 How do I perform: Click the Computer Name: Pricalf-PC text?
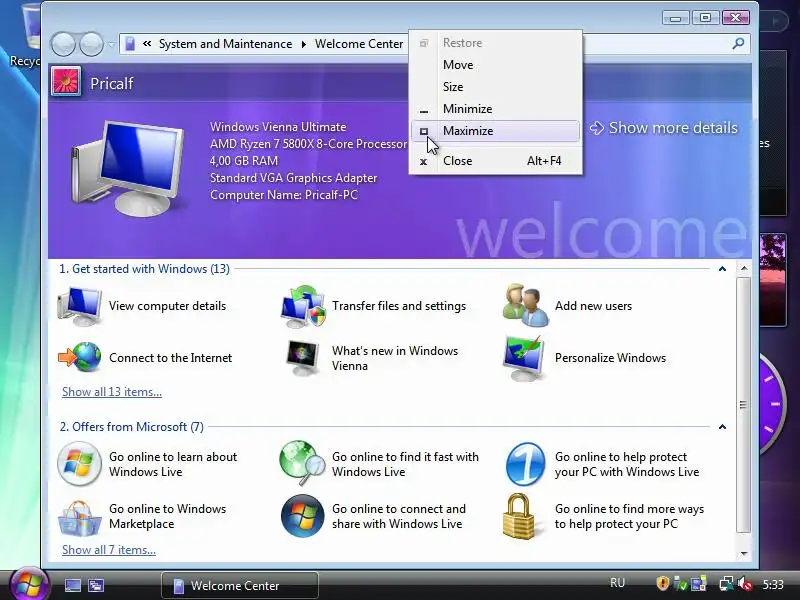284,195
